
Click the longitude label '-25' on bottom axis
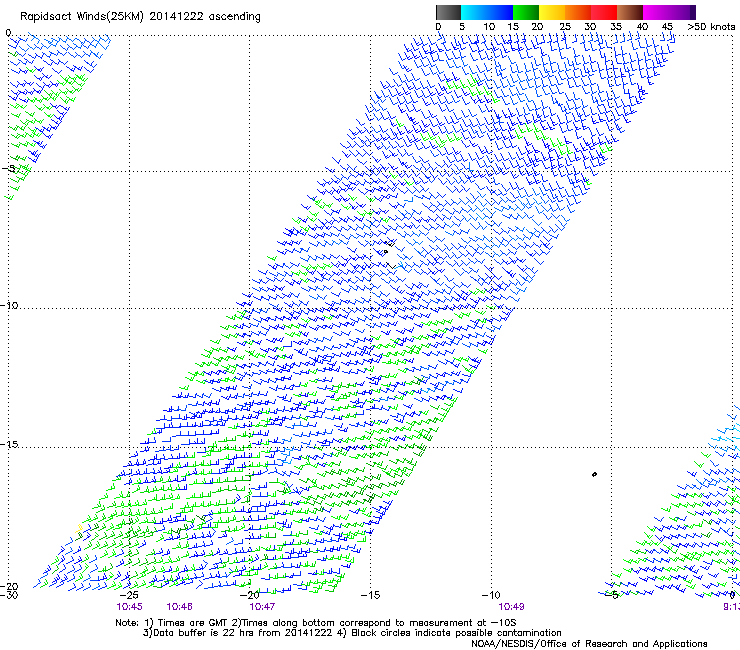(x=129, y=595)
